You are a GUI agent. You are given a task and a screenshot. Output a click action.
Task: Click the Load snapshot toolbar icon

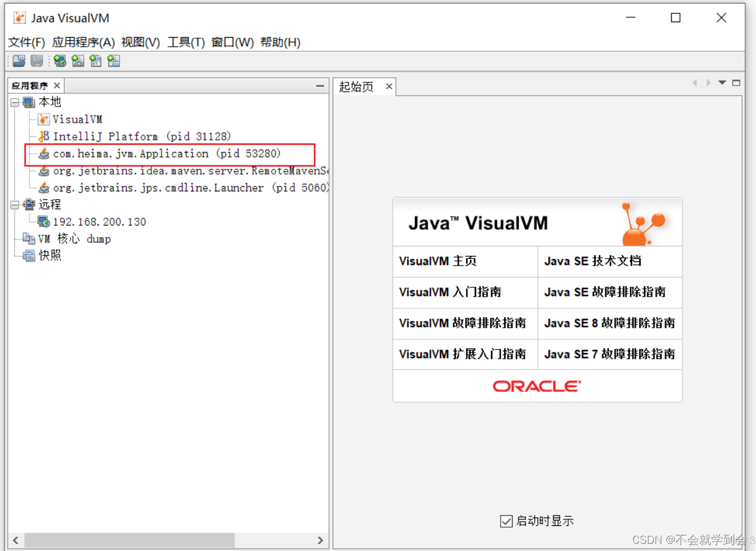pos(19,60)
